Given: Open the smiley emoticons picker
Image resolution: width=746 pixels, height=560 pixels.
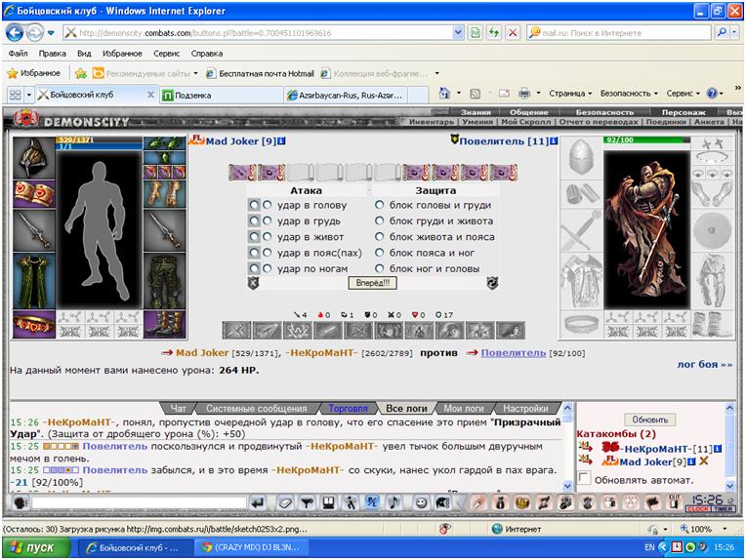Looking at the screenshot, I should (x=421, y=503).
